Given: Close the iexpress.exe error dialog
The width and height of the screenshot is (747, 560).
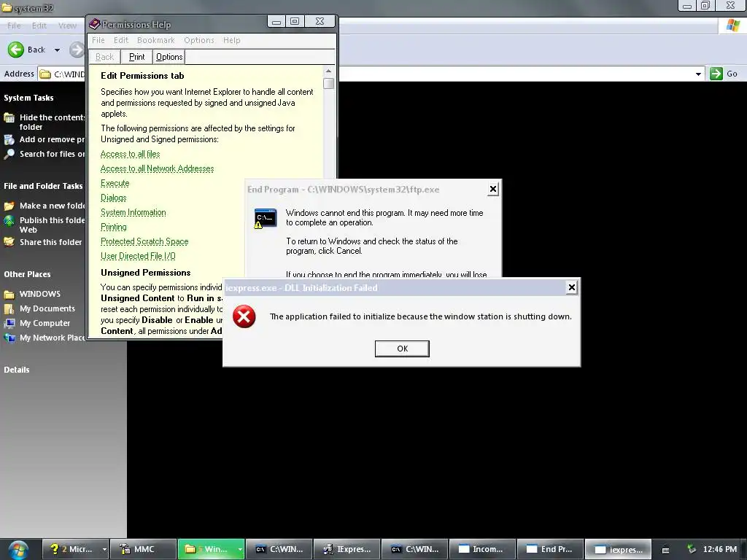Looking at the screenshot, I should (572, 287).
